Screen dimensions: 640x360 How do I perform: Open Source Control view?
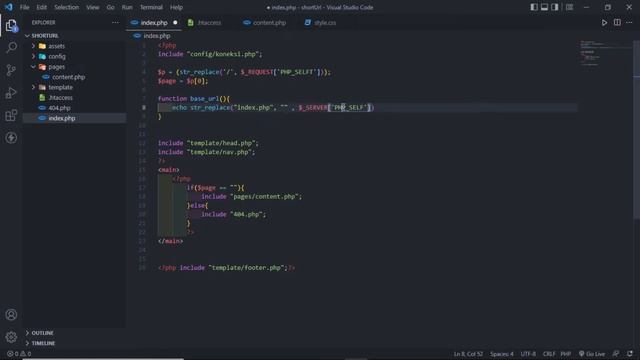pos(11,70)
